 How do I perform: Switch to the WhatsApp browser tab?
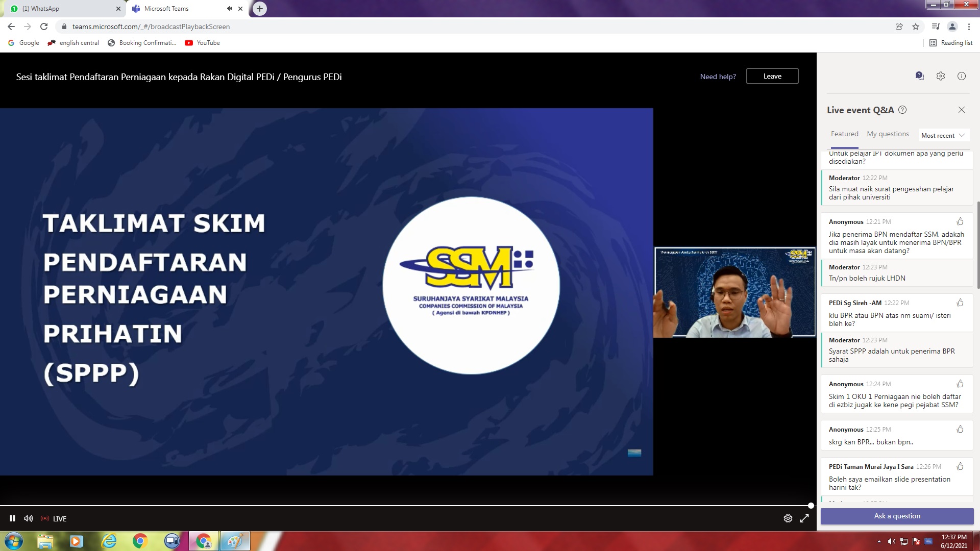[65, 9]
